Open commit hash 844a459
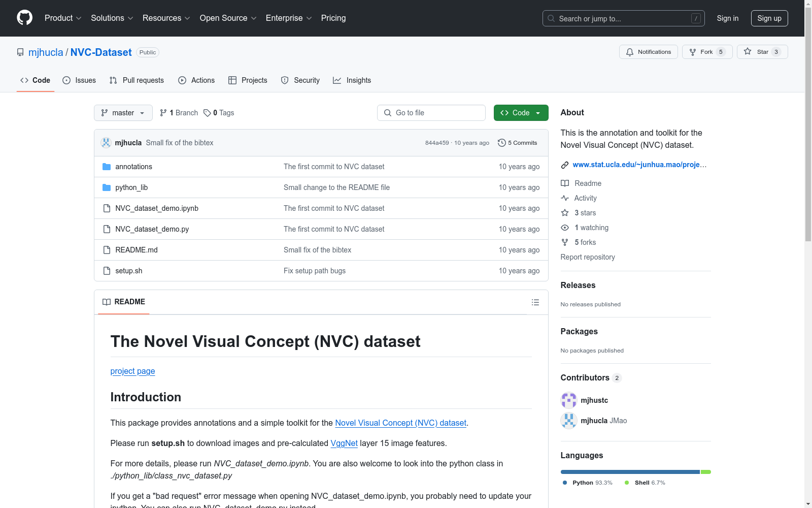Screen dimensions: 812x508 [x=437, y=143]
